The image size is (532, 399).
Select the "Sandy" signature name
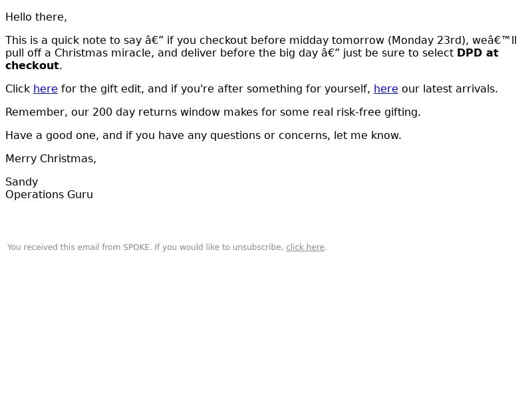tap(22, 182)
